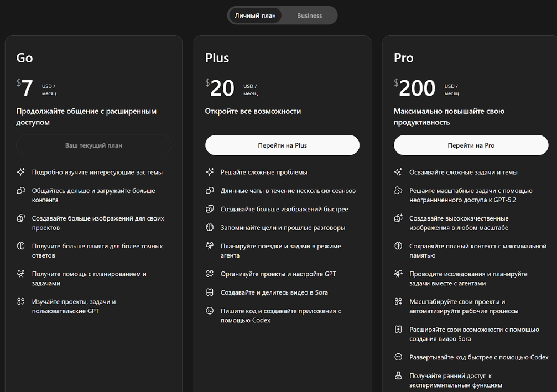557x392 pixels.
Task: Click the agent mode icon in Plus plan
Action: [210, 246]
